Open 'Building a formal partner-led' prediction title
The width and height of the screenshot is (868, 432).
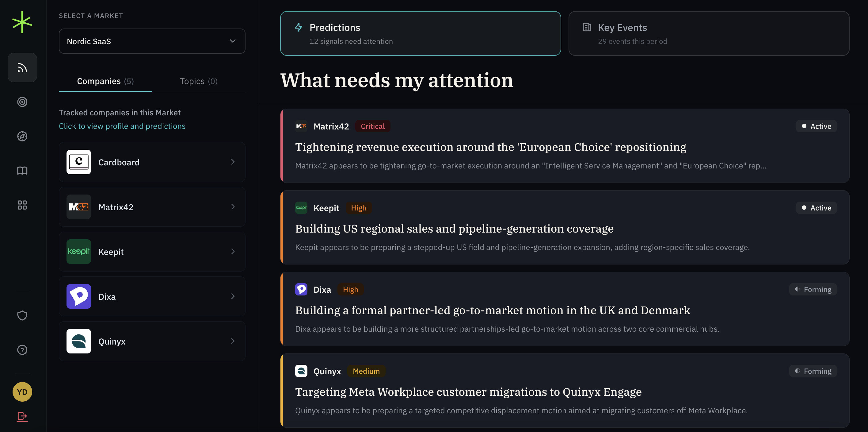pyautogui.click(x=493, y=310)
